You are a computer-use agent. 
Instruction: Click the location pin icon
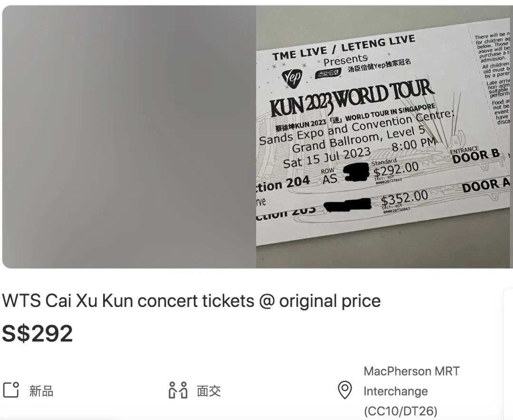(x=344, y=390)
